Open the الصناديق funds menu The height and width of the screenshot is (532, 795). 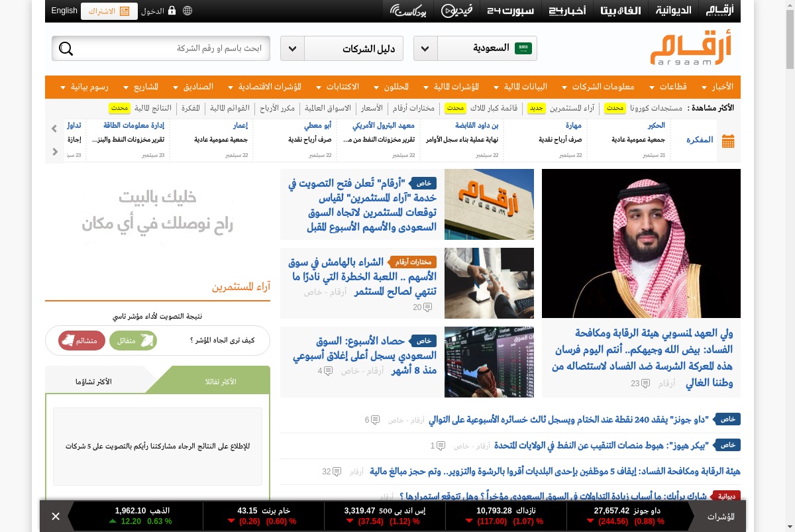tap(193, 87)
